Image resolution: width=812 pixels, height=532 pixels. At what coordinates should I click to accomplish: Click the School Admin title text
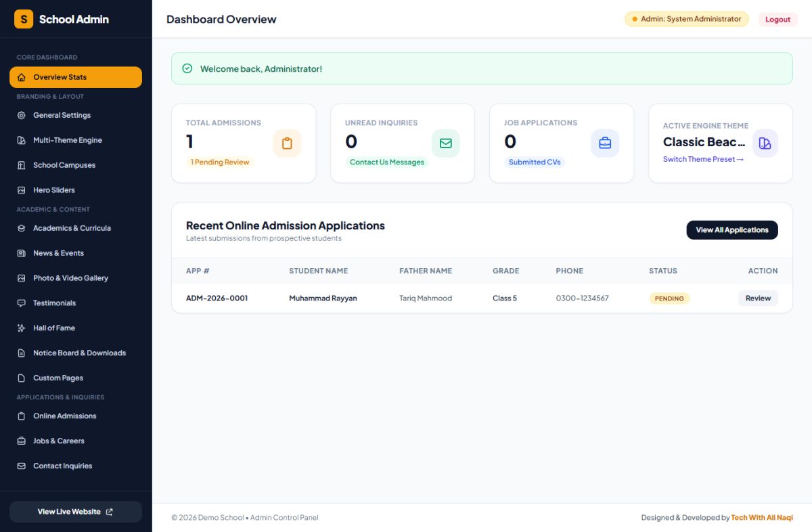pos(74,20)
